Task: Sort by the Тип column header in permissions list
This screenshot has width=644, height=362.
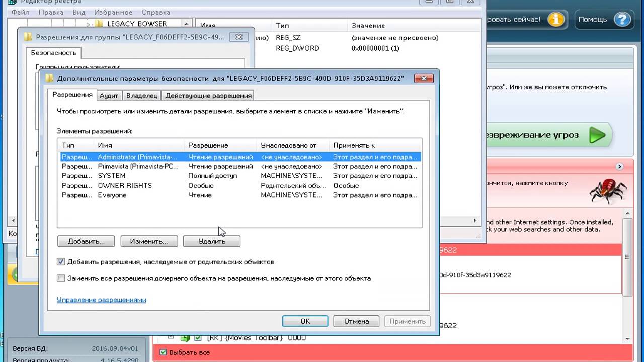Action: (75, 145)
